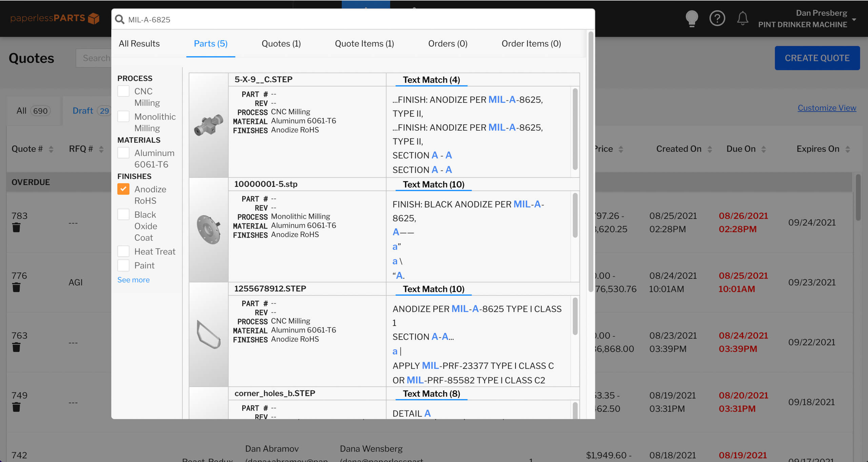Click the AGI RFQ cell
This screenshot has width=868, height=462.
[76, 282]
